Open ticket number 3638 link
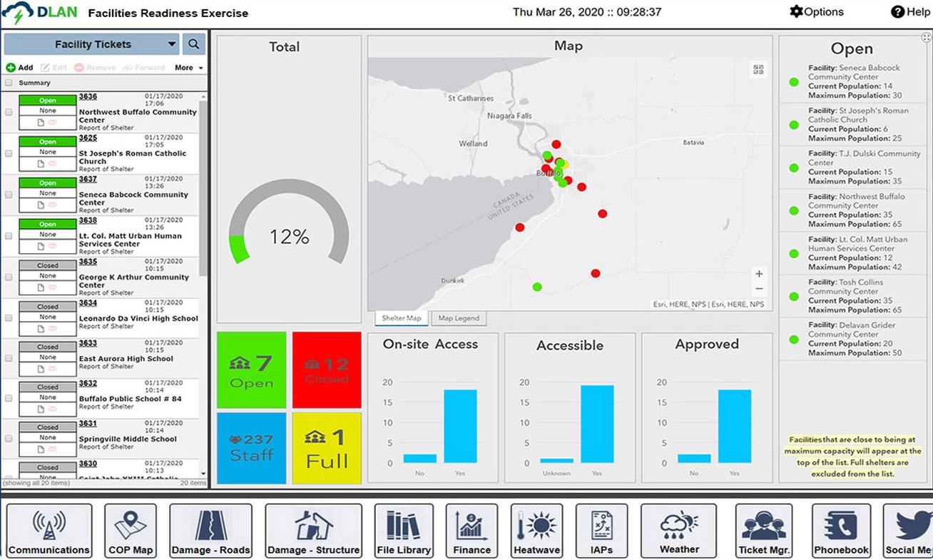This screenshot has height=560, width=933. pos(88,220)
